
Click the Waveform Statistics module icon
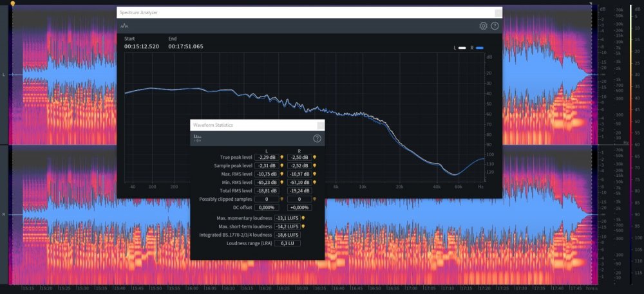pos(197,138)
